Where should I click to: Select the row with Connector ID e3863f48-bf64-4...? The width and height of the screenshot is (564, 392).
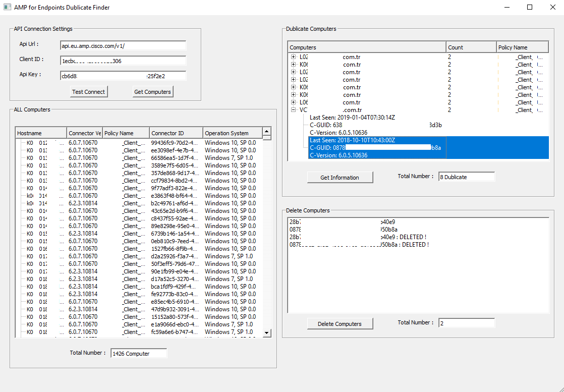pyautogui.click(x=139, y=196)
